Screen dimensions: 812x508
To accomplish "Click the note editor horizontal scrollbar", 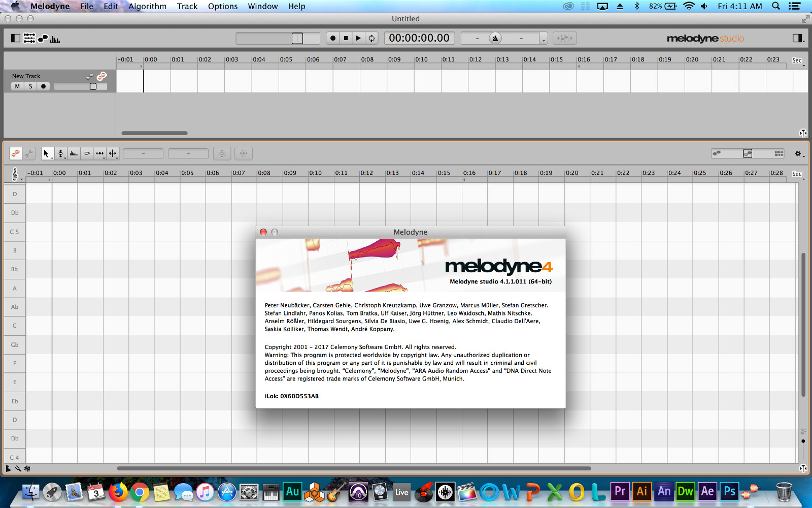I will click(x=354, y=468).
